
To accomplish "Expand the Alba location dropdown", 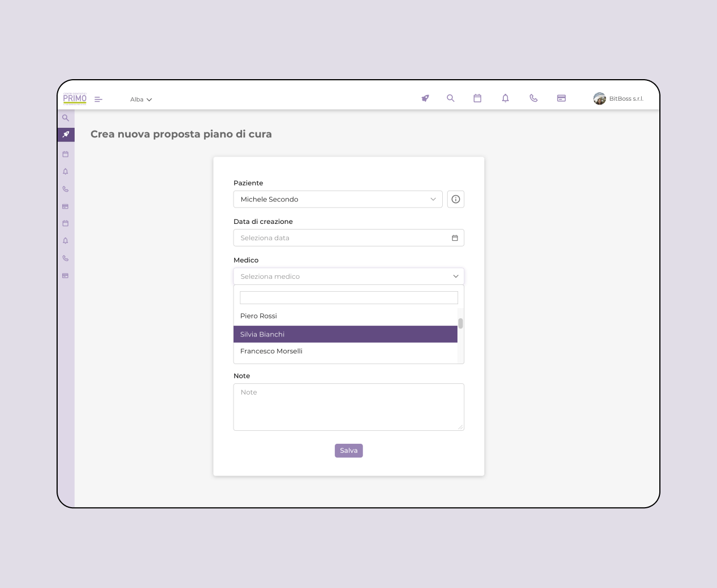I will [141, 100].
